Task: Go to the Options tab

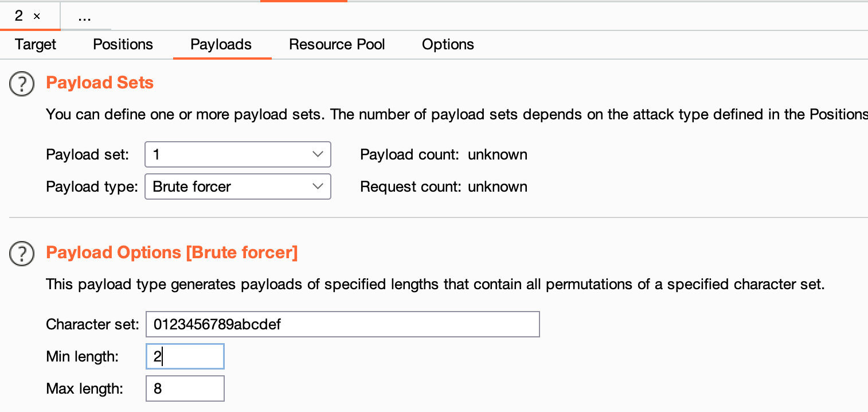Action: pyautogui.click(x=448, y=45)
